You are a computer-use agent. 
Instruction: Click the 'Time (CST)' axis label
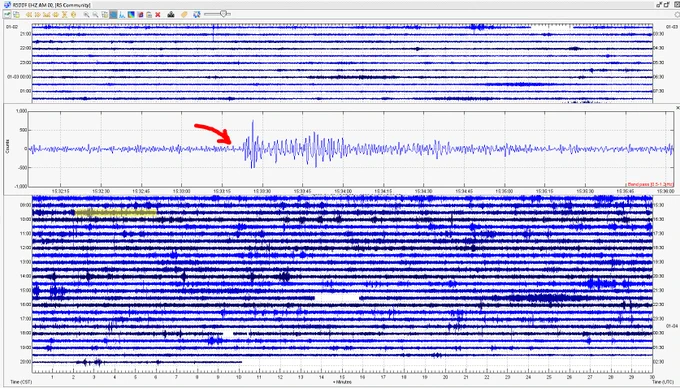pyautogui.click(x=21, y=382)
